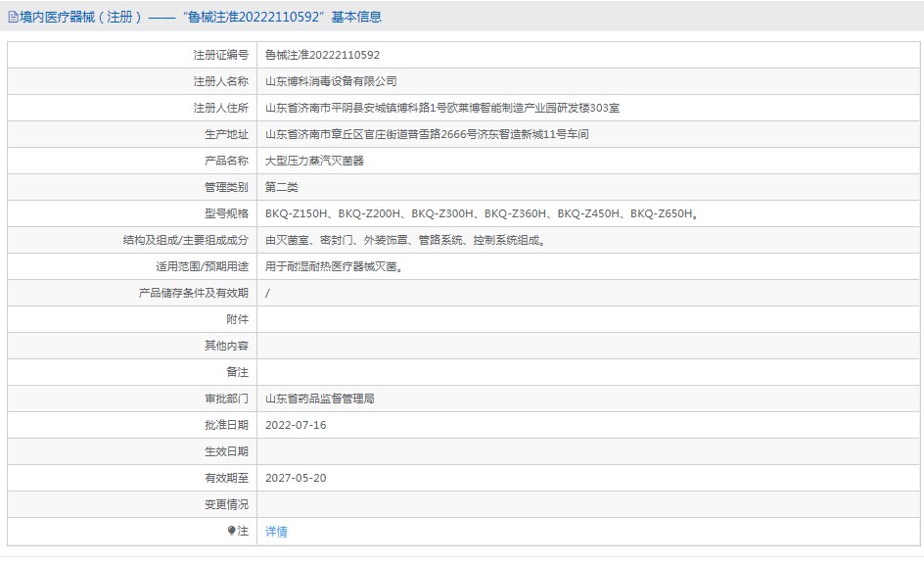Select the text 用于耐湿耐热医疗器械灭菌
Viewport: 924px width, 563px height.
(x=334, y=266)
